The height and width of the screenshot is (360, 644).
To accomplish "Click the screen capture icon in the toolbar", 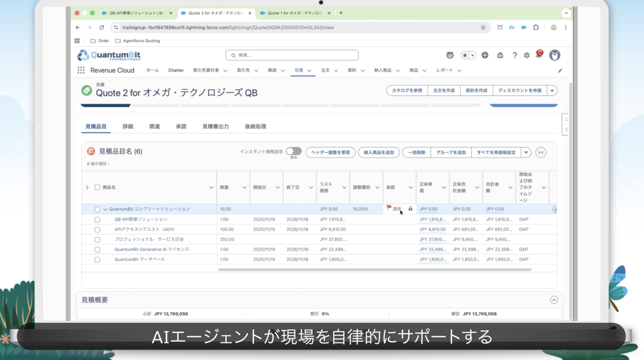I will point(499,27).
